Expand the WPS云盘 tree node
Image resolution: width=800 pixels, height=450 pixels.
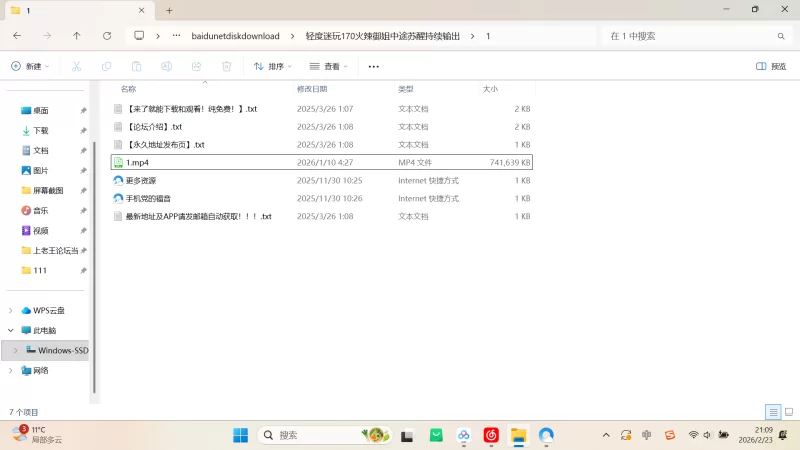tap(11, 310)
